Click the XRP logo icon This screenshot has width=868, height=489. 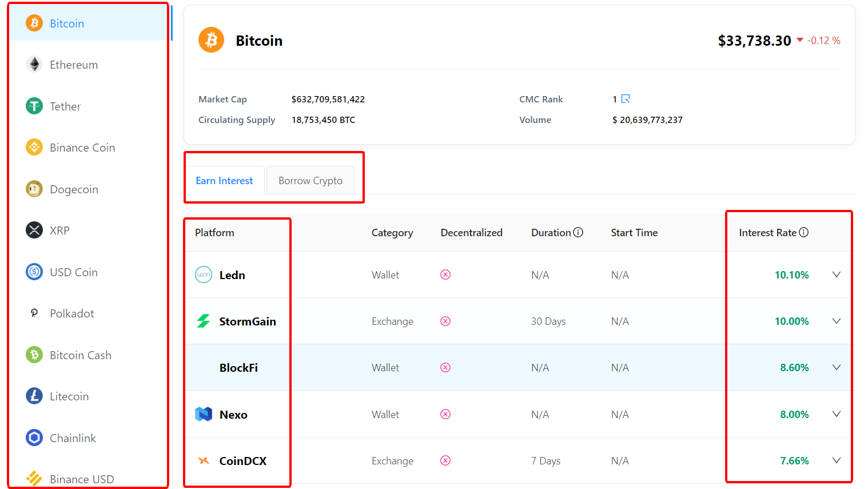(34, 230)
